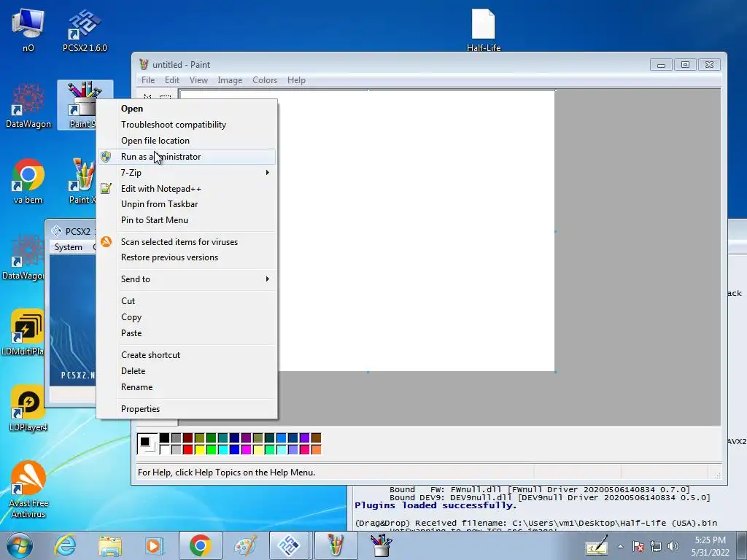The width and height of the screenshot is (747, 560).
Task: Launch Windows Media Player from the taskbar
Action: pyautogui.click(x=154, y=545)
